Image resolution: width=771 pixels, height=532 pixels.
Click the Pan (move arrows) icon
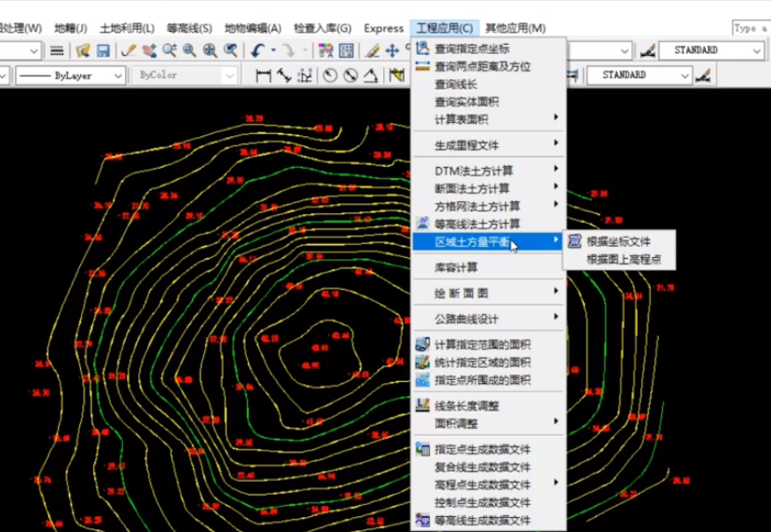pyautogui.click(x=392, y=50)
